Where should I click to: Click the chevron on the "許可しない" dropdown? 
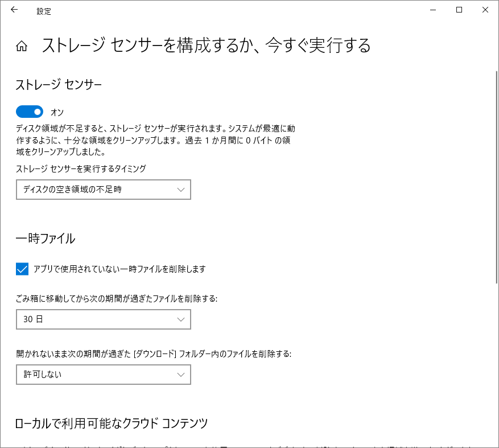pos(181,375)
